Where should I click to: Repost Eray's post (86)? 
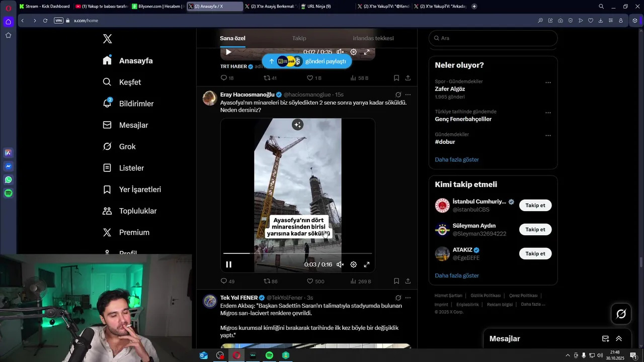click(271, 281)
